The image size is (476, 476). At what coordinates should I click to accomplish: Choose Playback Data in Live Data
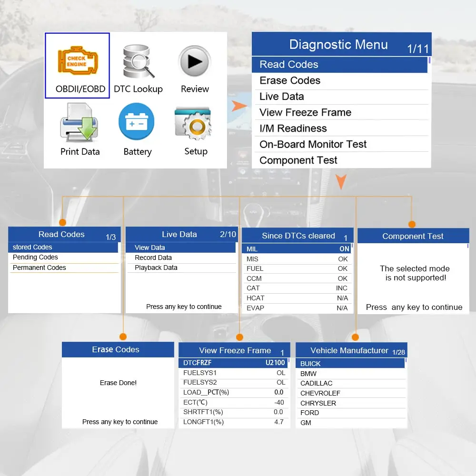point(181,268)
